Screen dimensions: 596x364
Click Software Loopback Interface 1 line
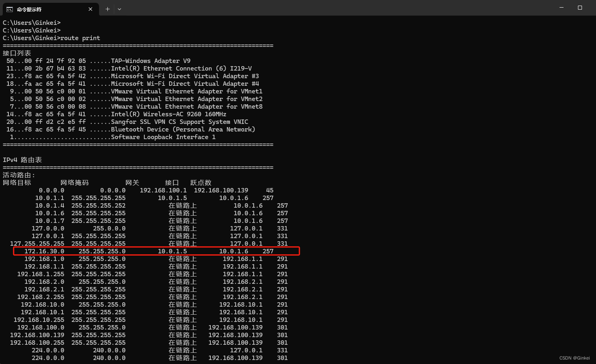coord(113,137)
